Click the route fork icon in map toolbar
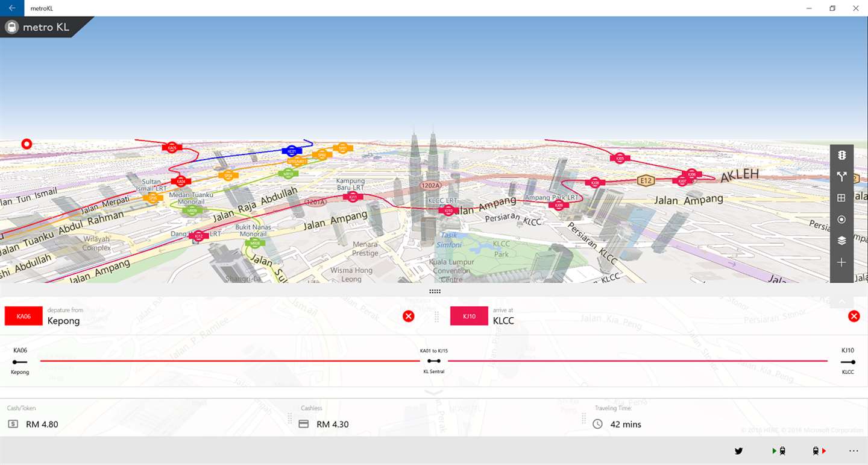Viewport: 868px width, 465px height. pyautogui.click(x=841, y=177)
